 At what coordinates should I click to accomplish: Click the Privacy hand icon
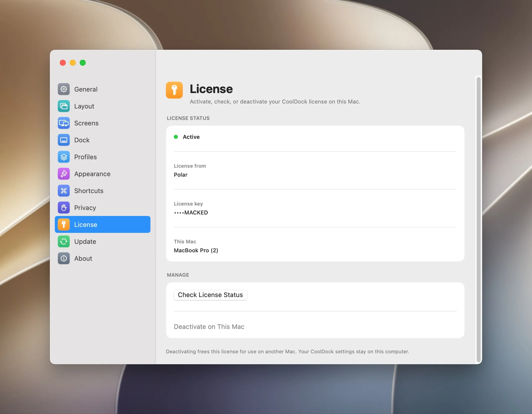pyautogui.click(x=64, y=207)
